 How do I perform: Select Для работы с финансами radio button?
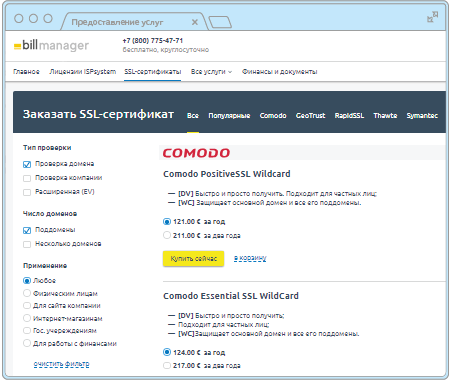point(27,343)
